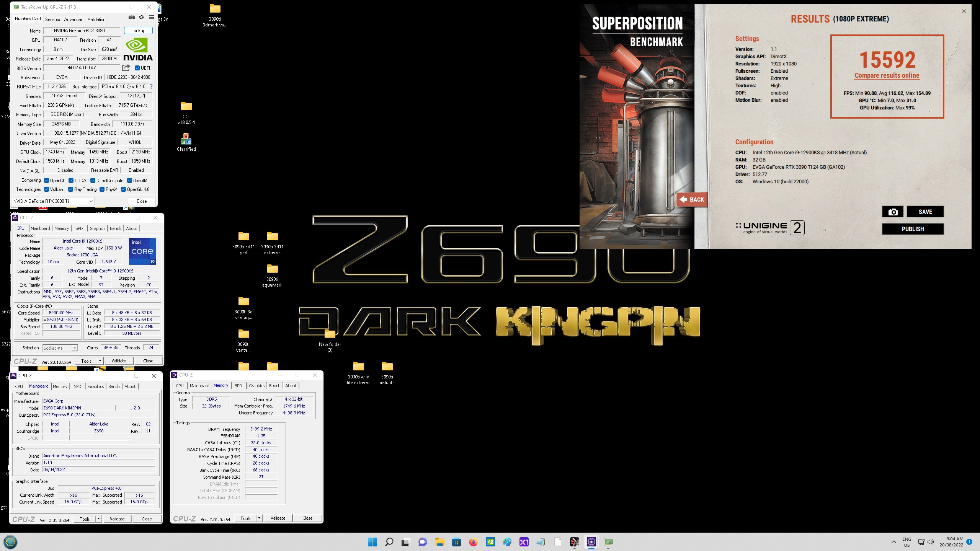The height and width of the screenshot is (551, 980).
Task: Select the Classified desktop shortcut icon
Action: (x=186, y=142)
